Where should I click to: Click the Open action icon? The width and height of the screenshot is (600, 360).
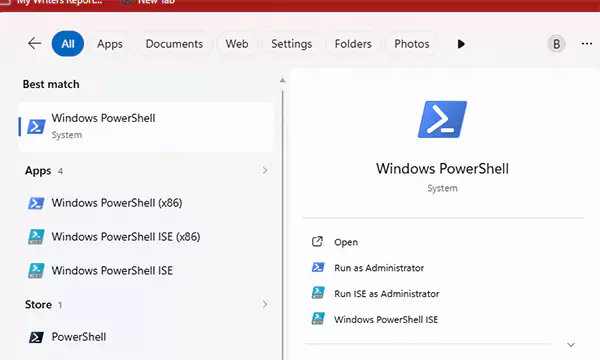coord(317,241)
